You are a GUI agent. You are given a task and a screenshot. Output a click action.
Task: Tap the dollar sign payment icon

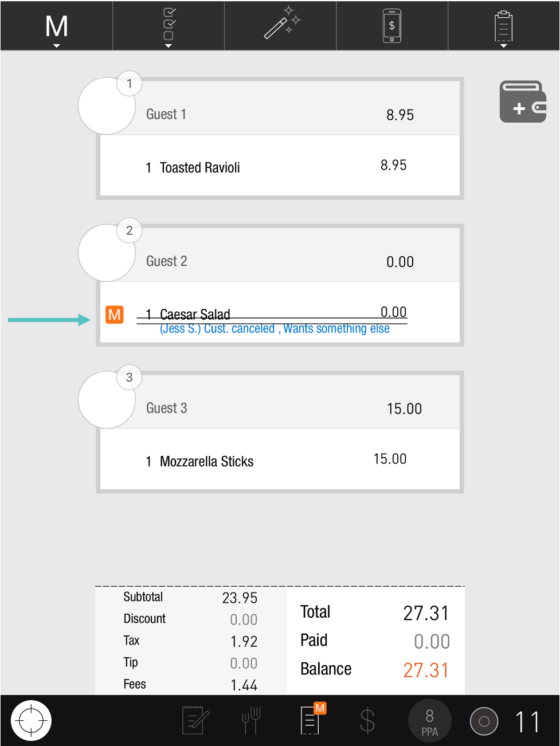pyautogui.click(x=367, y=720)
